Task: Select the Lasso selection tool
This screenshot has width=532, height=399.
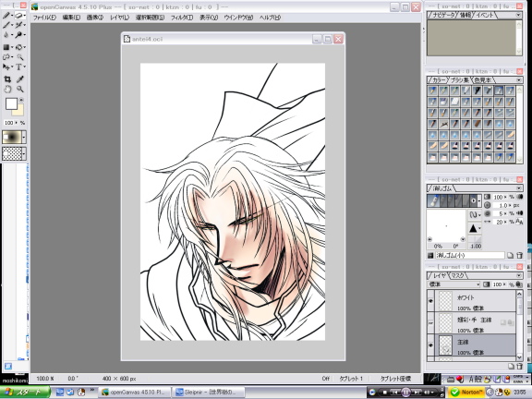Action: click(6, 57)
